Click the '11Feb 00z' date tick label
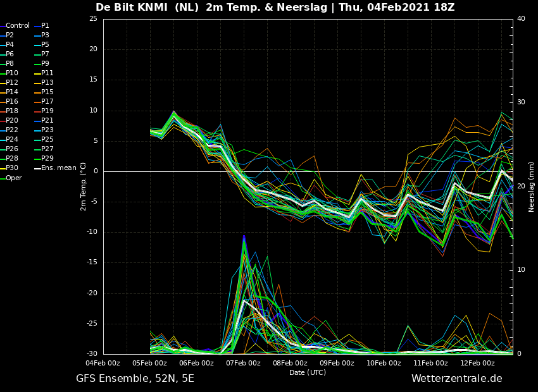The image size is (538, 392). [430, 363]
